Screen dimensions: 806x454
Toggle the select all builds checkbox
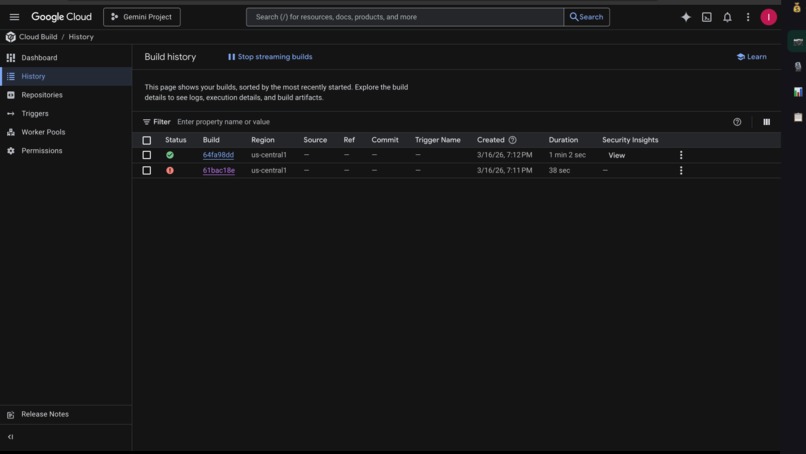146,140
